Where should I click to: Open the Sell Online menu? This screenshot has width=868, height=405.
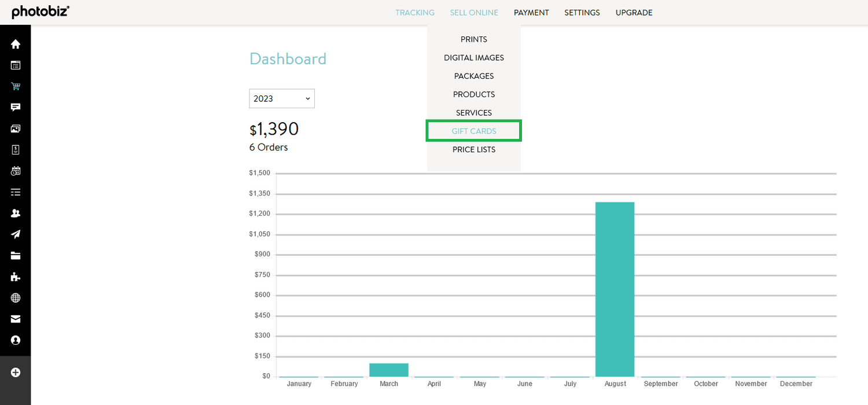point(474,13)
